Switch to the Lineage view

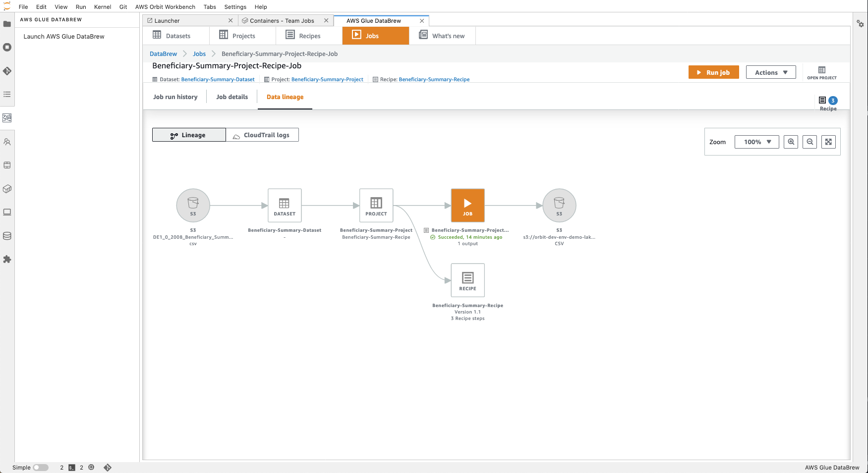189,135
